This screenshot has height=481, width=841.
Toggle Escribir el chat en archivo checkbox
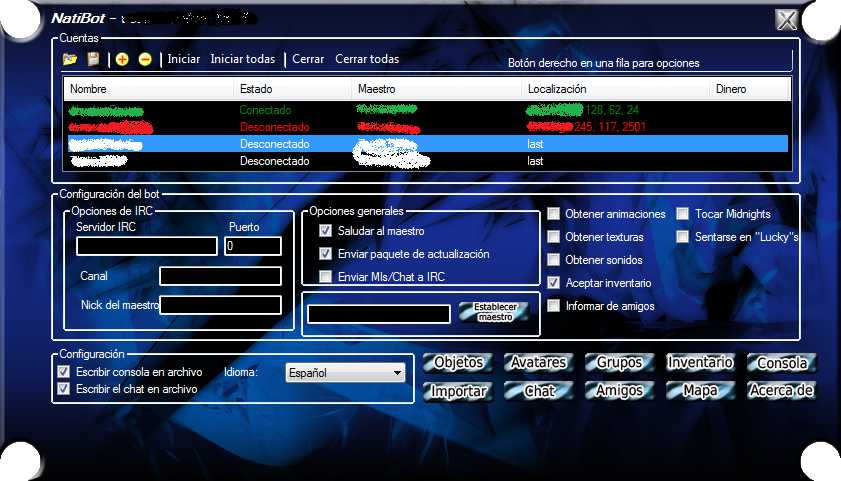pos(63,389)
